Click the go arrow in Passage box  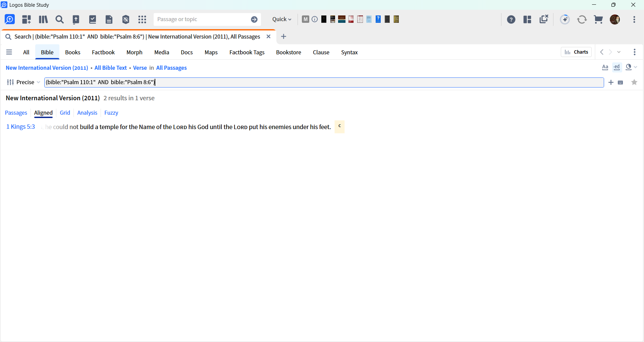[x=254, y=19]
